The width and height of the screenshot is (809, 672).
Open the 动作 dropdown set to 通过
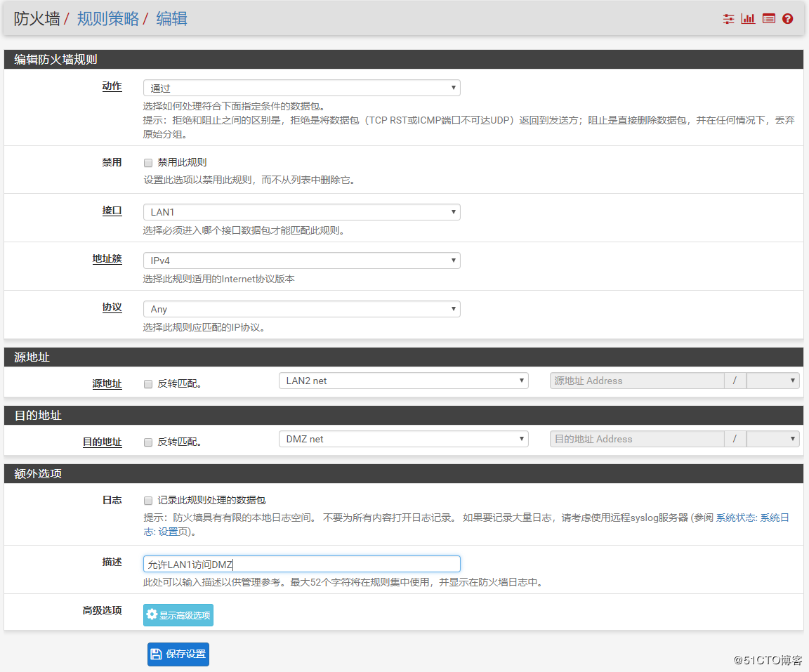[x=301, y=88]
